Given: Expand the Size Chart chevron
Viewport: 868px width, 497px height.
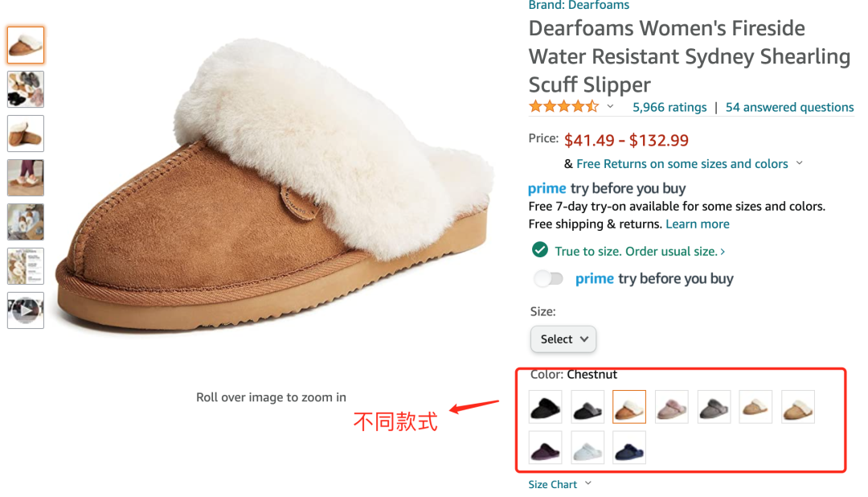Looking at the screenshot, I should pos(588,483).
